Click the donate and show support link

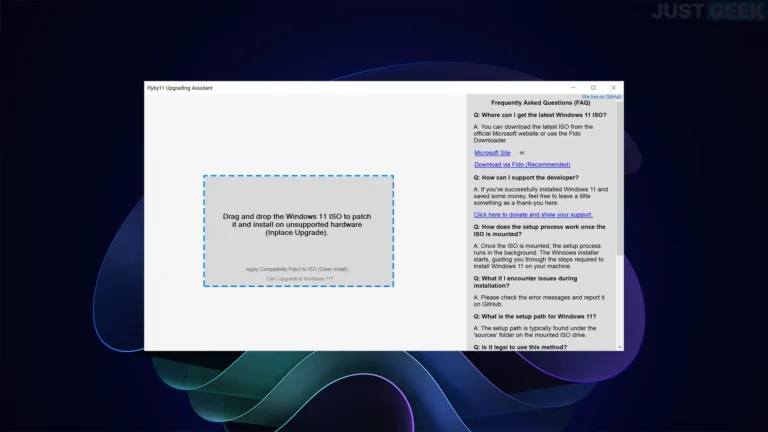(533, 214)
